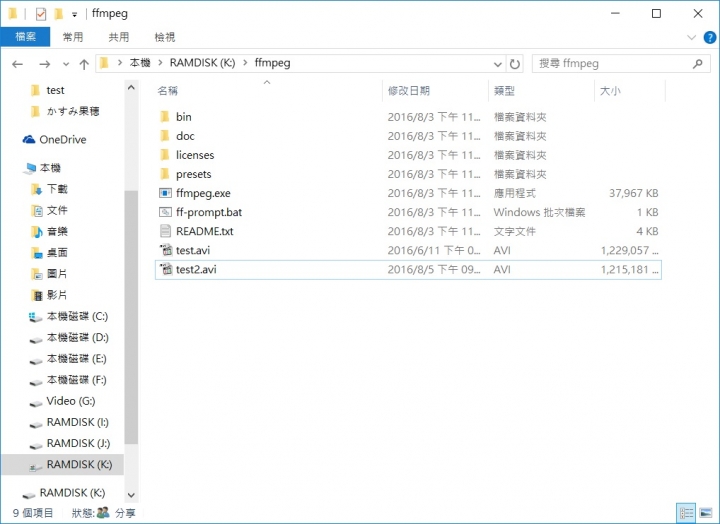Expand the chevron after 本機 in address bar

coord(160,63)
